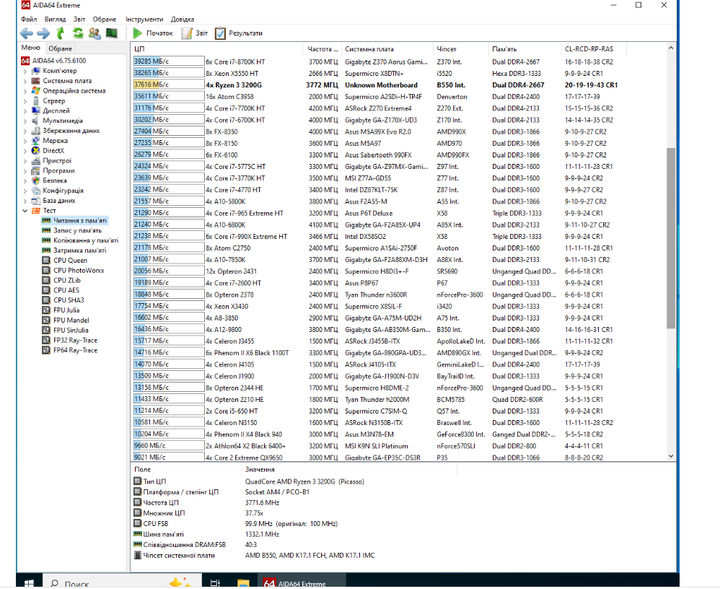Click the scroll up arrow of results list
The height and width of the screenshot is (589, 720).
670,48
